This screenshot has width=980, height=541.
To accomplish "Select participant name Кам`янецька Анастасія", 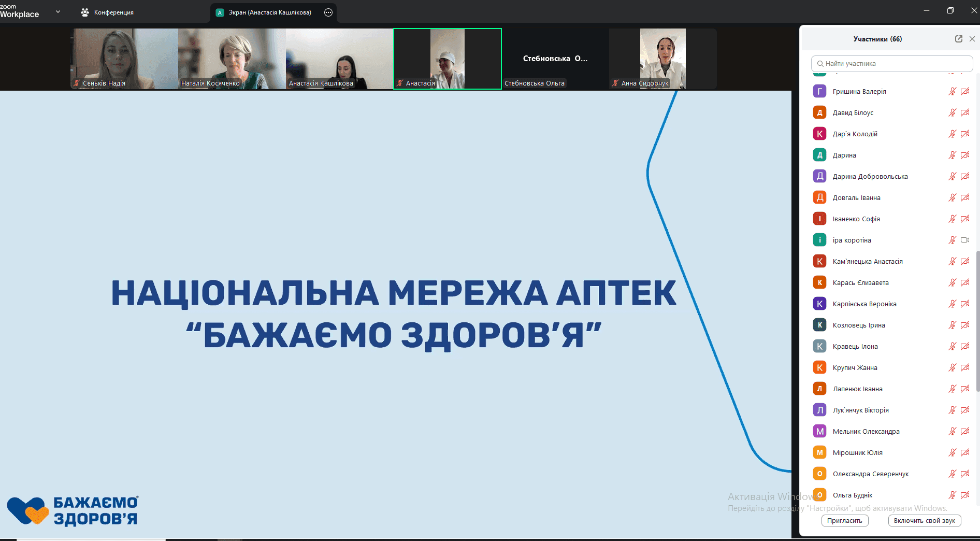I will click(868, 261).
